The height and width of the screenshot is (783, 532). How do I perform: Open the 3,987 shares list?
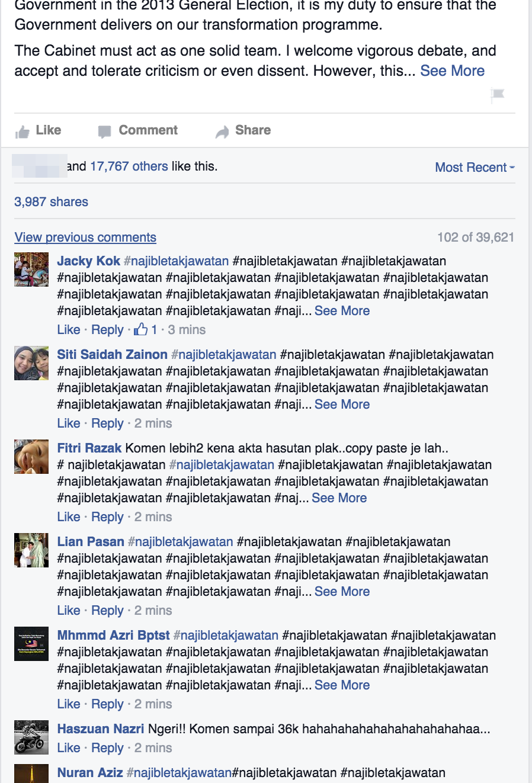coord(51,201)
